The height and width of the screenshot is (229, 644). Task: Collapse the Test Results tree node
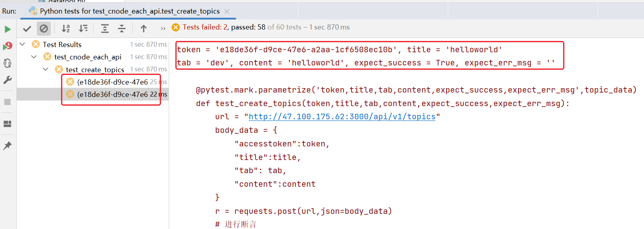[22, 44]
